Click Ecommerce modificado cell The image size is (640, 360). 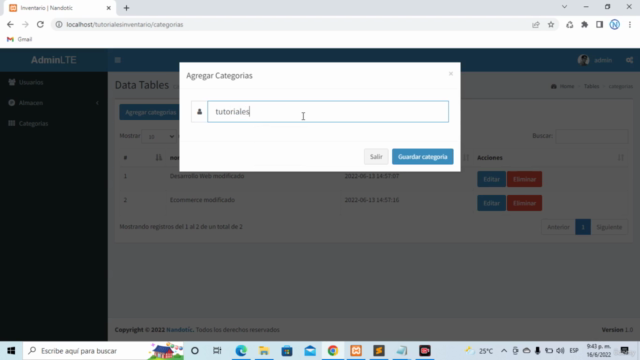202,200
